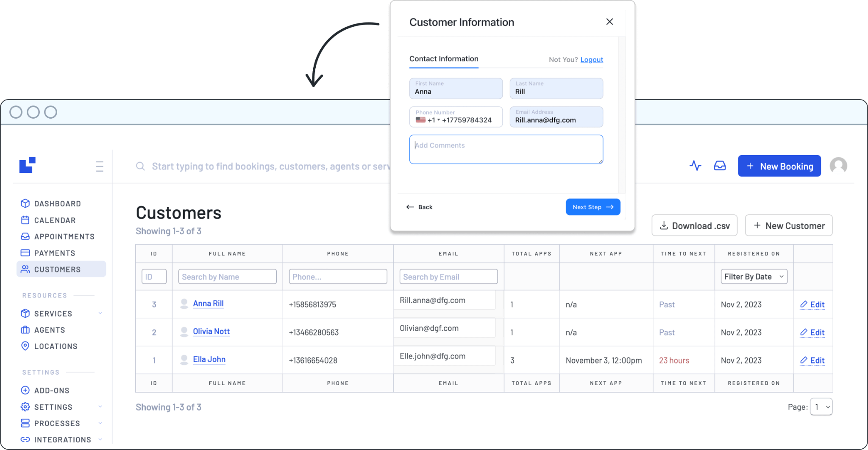Click the REGISTERED ON column header
The image size is (868, 450).
click(754, 253)
